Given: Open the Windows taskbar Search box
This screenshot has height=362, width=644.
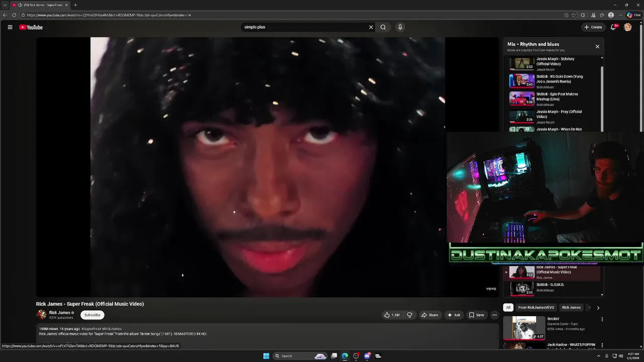Looking at the screenshot, I should 300,356.
